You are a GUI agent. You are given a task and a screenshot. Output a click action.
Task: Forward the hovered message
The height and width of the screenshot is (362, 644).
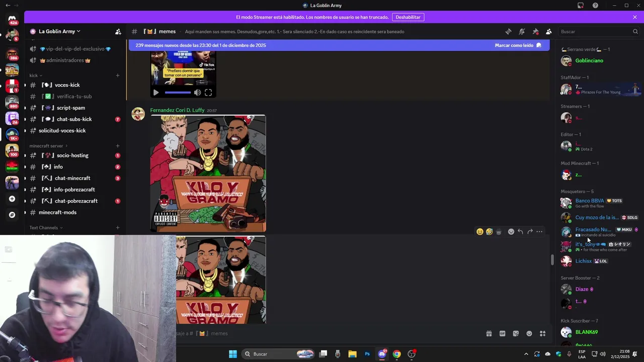530,232
